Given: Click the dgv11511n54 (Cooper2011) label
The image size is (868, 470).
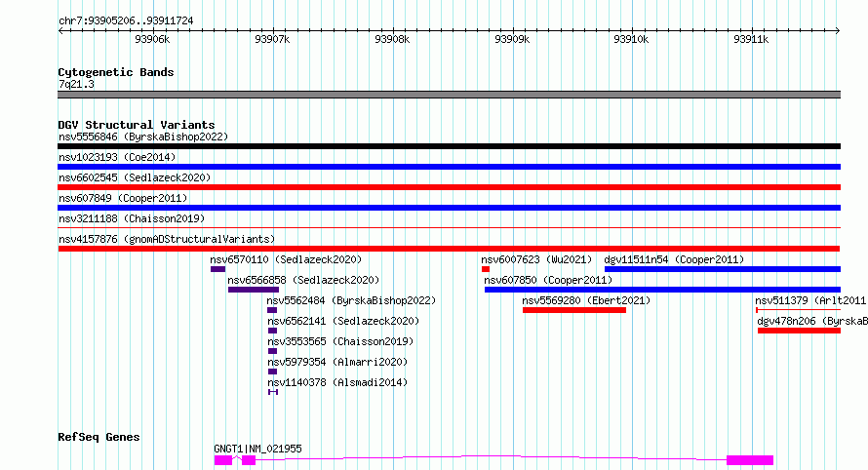Looking at the screenshot, I should click(x=674, y=259).
